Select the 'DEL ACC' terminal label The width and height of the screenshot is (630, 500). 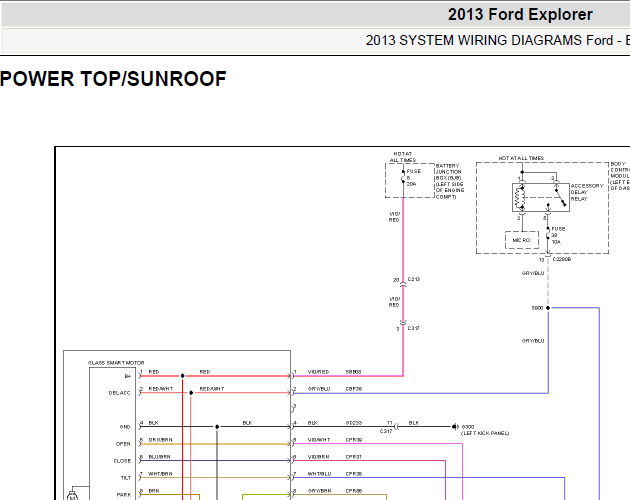coord(119,393)
